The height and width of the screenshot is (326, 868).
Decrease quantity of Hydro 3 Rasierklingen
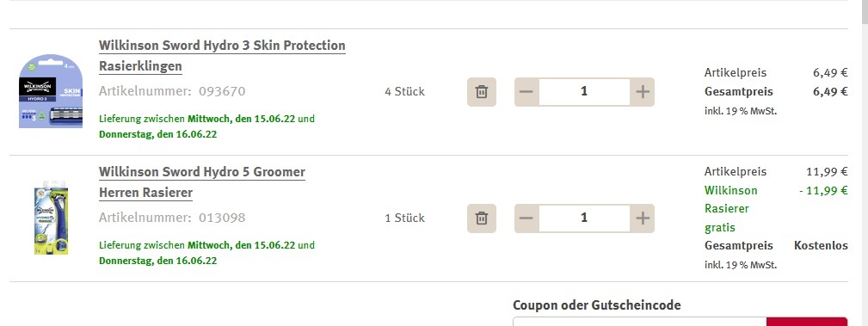point(526,92)
